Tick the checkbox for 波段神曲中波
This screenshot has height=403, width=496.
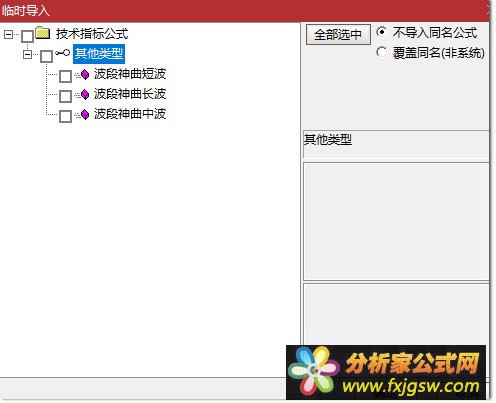click(x=65, y=116)
